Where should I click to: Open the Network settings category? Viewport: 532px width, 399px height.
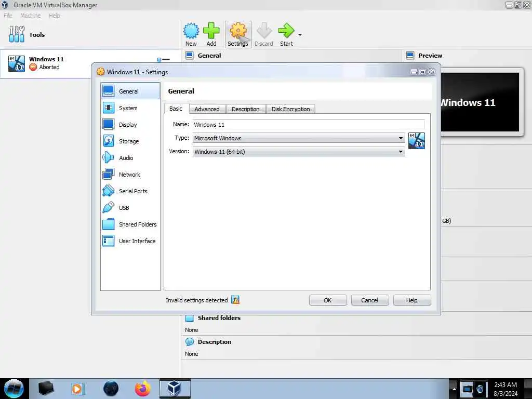point(130,175)
